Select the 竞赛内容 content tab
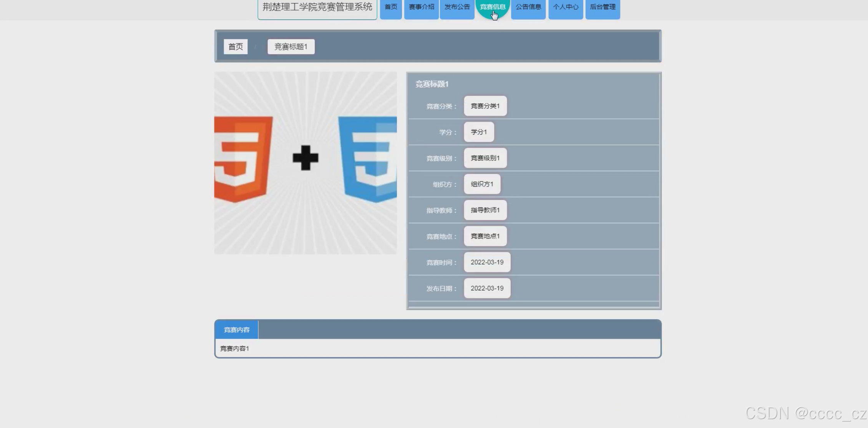This screenshot has width=868, height=428. click(237, 330)
